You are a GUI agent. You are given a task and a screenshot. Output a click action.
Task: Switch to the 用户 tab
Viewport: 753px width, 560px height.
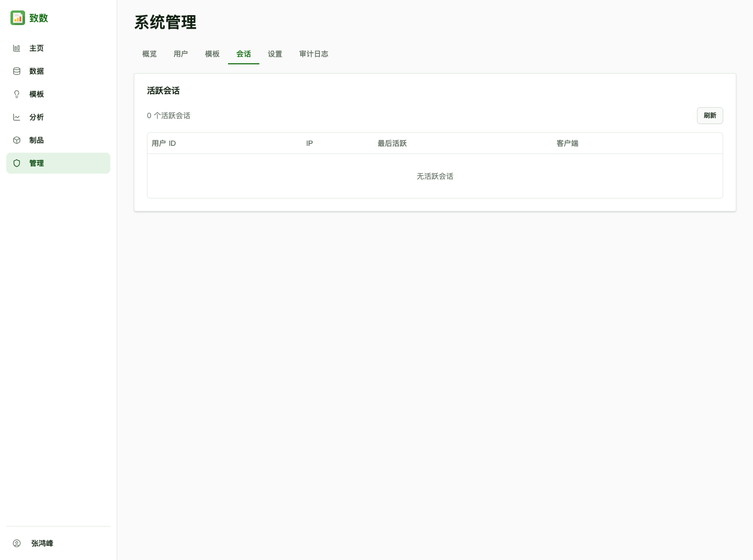point(181,54)
